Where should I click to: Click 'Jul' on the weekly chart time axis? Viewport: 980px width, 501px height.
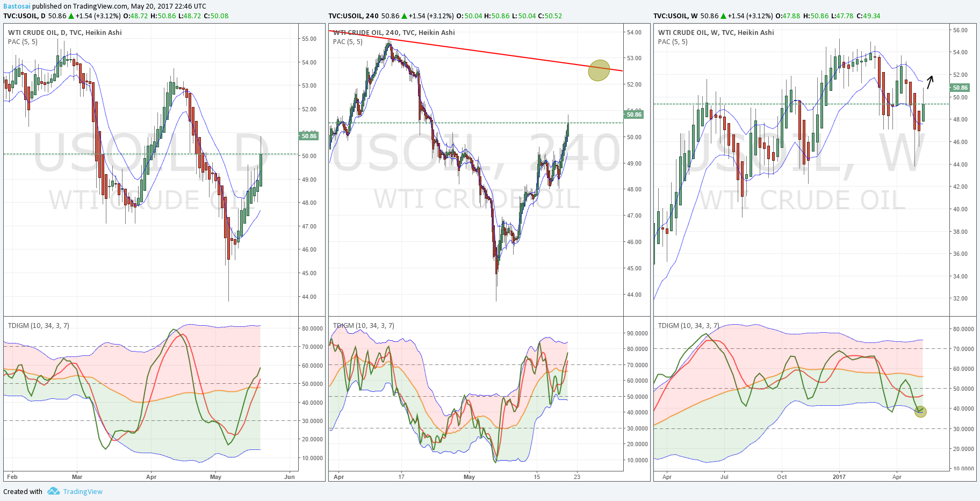point(724,477)
